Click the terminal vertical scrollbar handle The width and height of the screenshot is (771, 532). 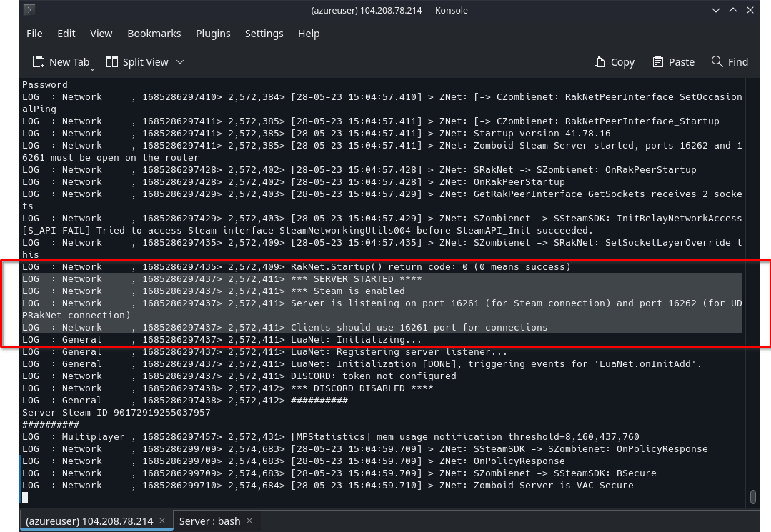click(753, 496)
